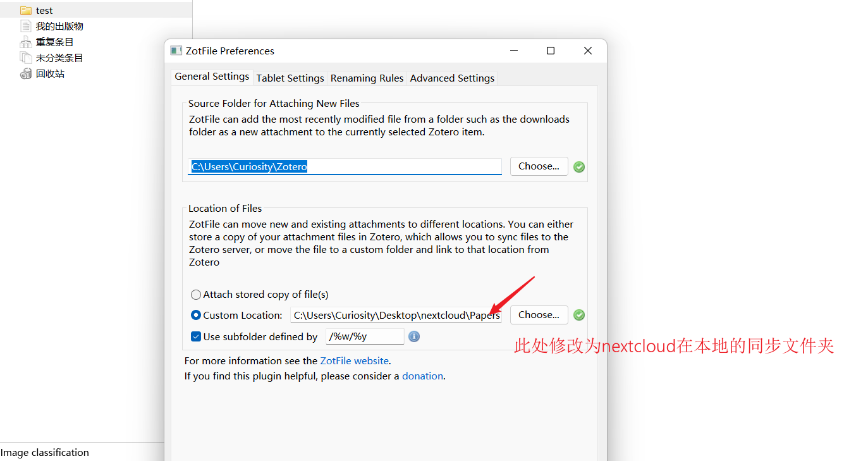Click the 回收站 trash bin icon
The width and height of the screenshot is (868, 461).
tap(25, 73)
